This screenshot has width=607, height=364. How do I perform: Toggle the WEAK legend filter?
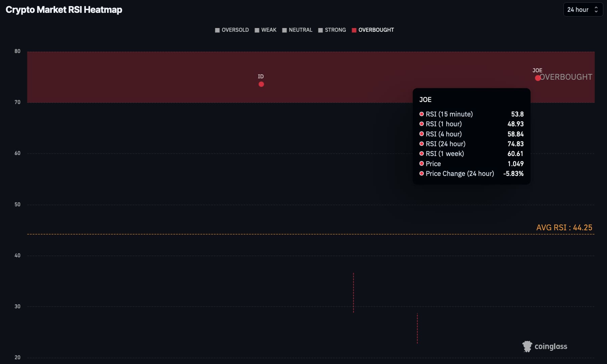click(x=265, y=30)
